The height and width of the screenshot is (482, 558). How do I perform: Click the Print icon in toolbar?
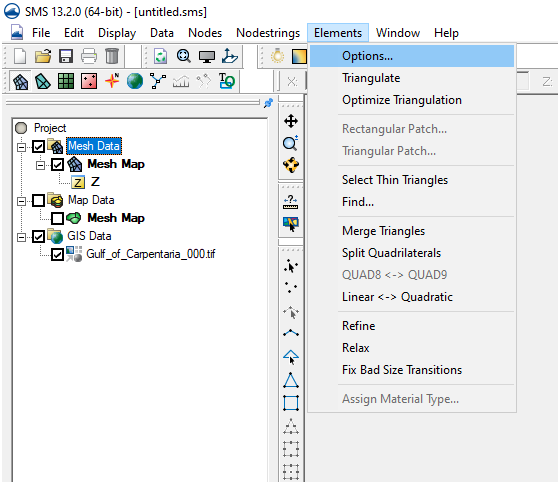point(89,56)
